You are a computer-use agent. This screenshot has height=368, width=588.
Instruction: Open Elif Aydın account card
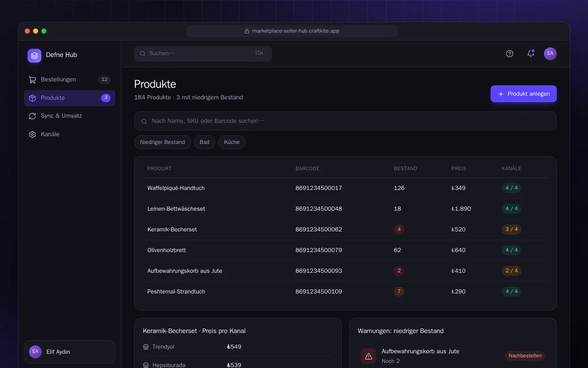(69, 352)
